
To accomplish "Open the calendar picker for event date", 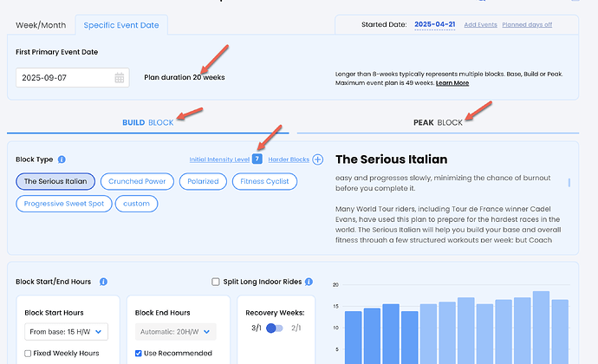I will (120, 78).
